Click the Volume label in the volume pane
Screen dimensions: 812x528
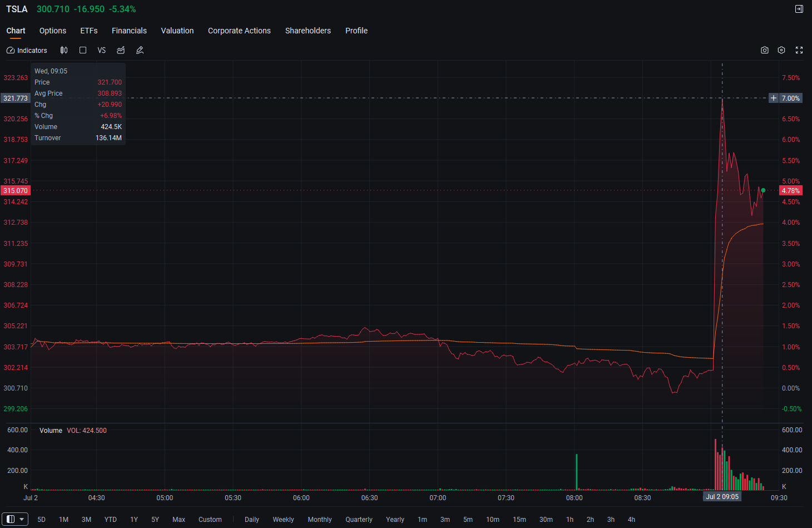[x=51, y=431]
